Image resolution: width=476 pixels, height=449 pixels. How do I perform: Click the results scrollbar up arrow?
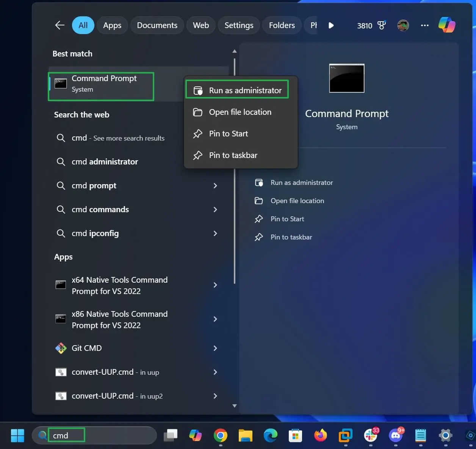(x=235, y=51)
